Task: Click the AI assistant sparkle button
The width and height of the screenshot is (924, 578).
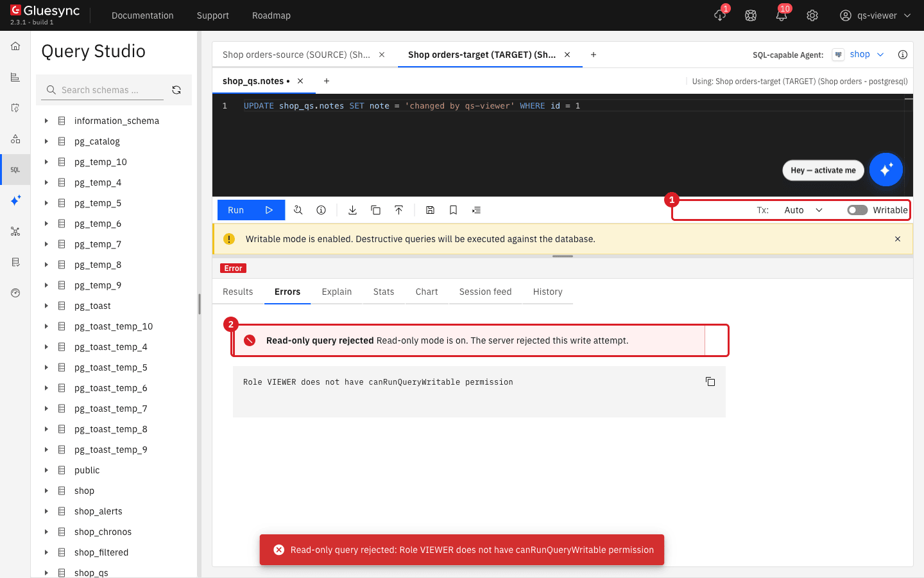Action: 886,170
